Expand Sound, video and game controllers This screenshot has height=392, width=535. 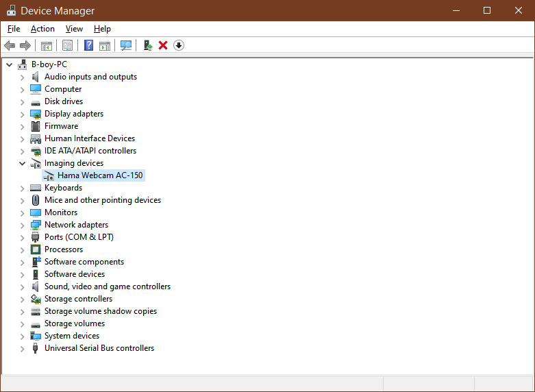[x=23, y=287]
